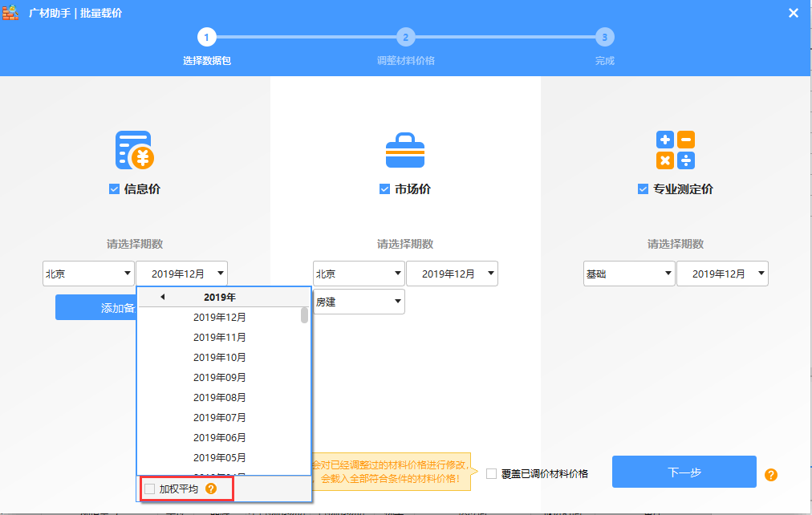Open the 北京 region dropdown under 信息价
The height and width of the screenshot is (515, 812).
click(88, 274)
